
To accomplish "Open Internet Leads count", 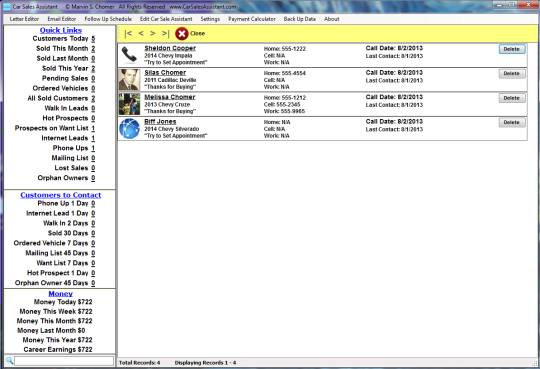I will [x=93, y=139].
